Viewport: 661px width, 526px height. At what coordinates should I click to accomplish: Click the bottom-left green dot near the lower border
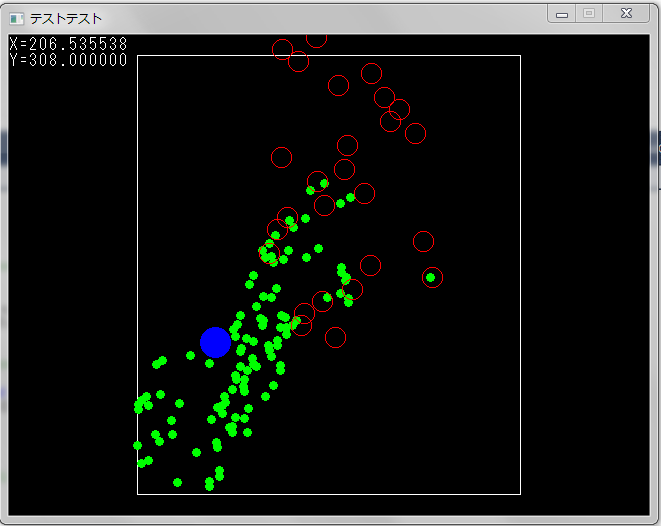177,482
